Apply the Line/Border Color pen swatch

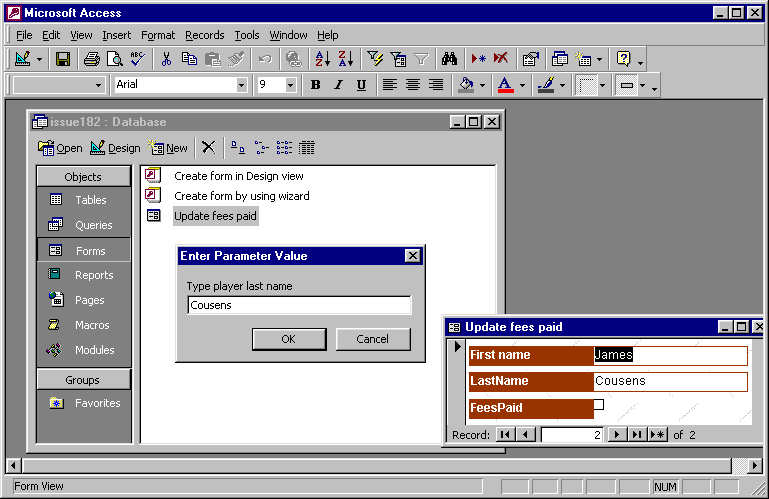[546, 85]
